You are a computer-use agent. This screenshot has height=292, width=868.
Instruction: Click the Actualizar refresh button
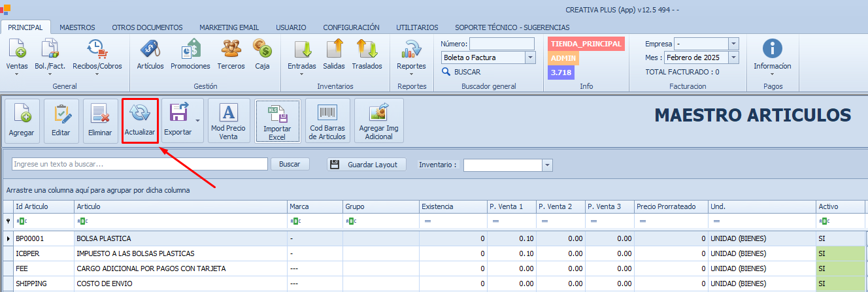coord(140,120)
